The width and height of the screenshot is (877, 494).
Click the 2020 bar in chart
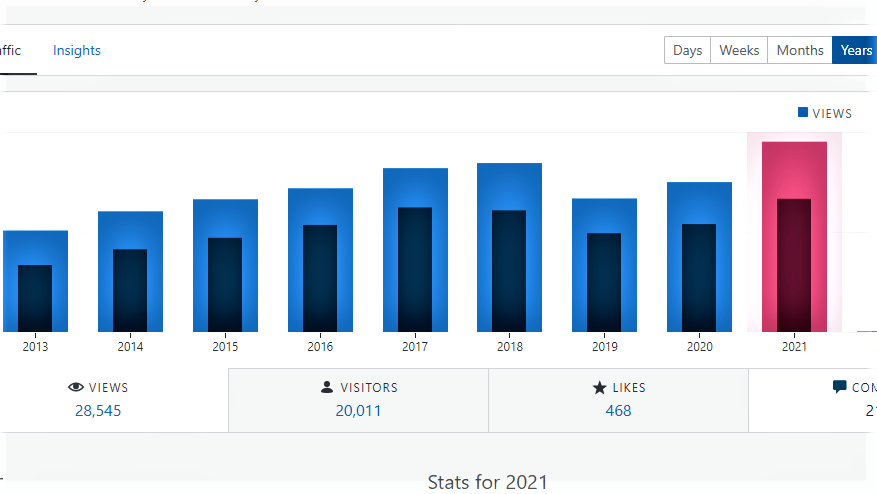[699, 257]
